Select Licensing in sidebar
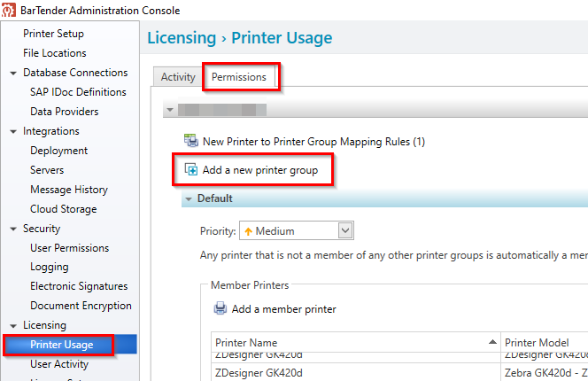Screen dimensions: 588x381 44,325
